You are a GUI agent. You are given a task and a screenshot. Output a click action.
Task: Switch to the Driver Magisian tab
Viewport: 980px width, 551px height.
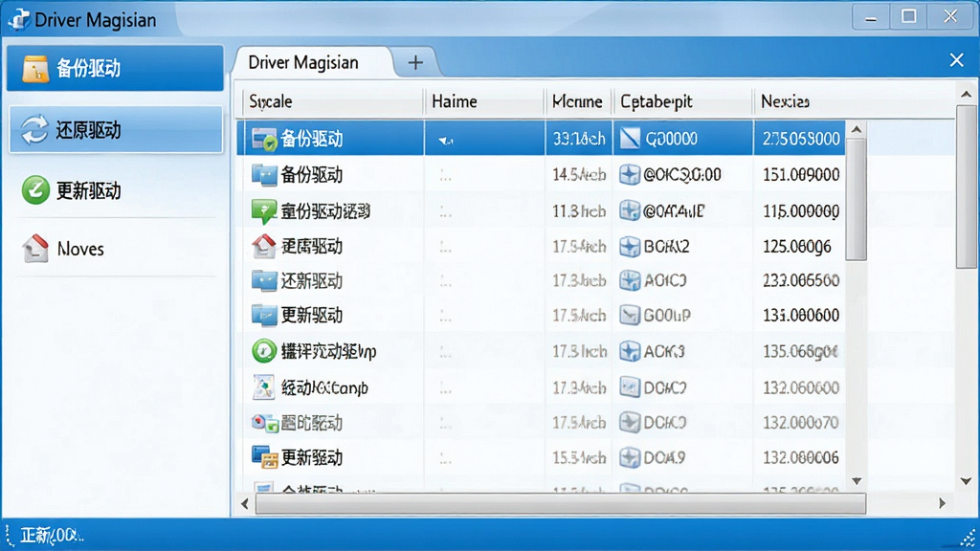pos(313,62)
